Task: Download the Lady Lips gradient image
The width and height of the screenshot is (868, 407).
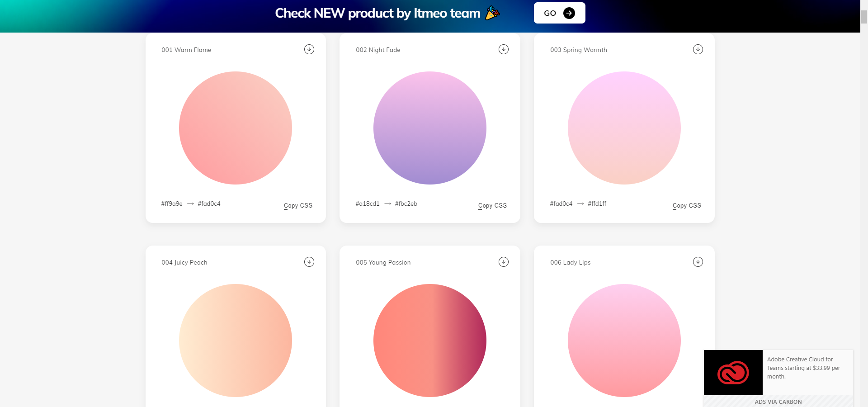Action: pos(698,262)
